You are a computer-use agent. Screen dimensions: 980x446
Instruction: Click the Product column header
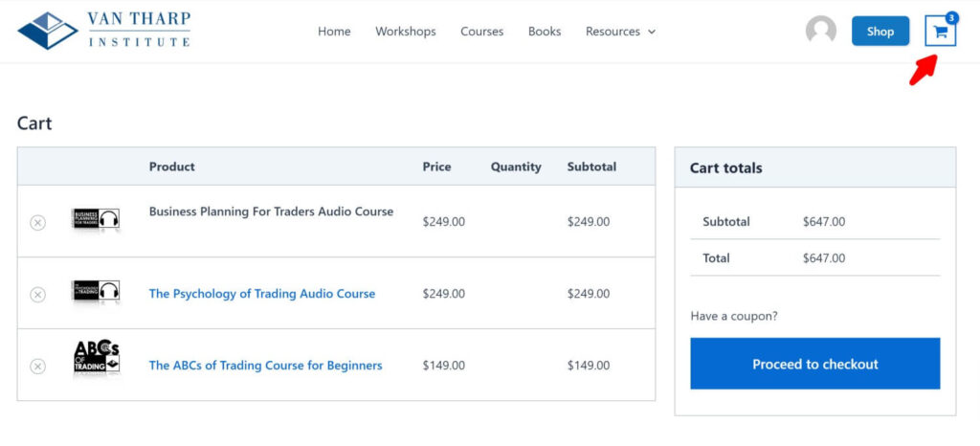click(172, 167)
